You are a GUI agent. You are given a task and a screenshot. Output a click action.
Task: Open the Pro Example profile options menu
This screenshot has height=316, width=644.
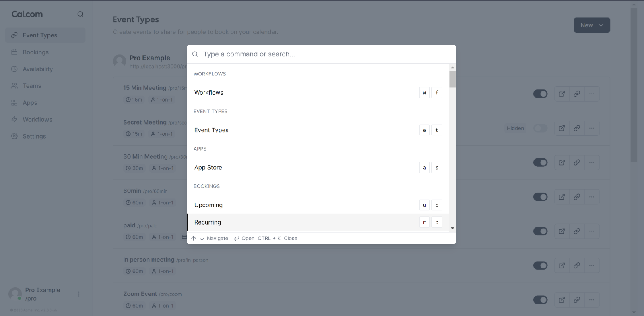click(79, 294)
